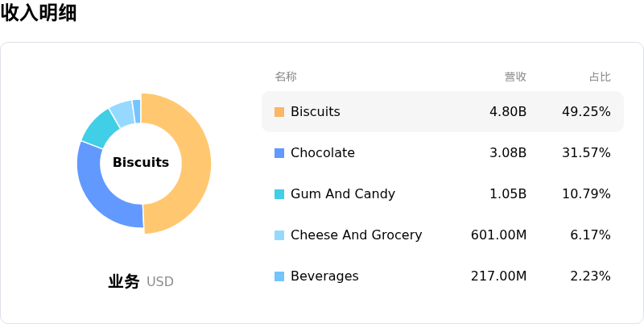Click the Chocolate 31.57% share value
Image resolution: width=644 pixels, height=324 pixels.
[586, 153]
